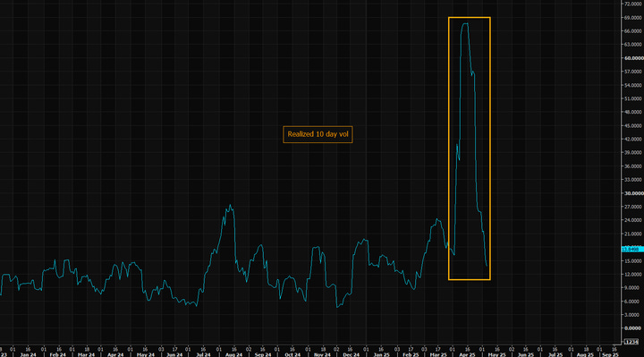
Task: Click the 66.0000 y-axis label
Action: point(633,31)
